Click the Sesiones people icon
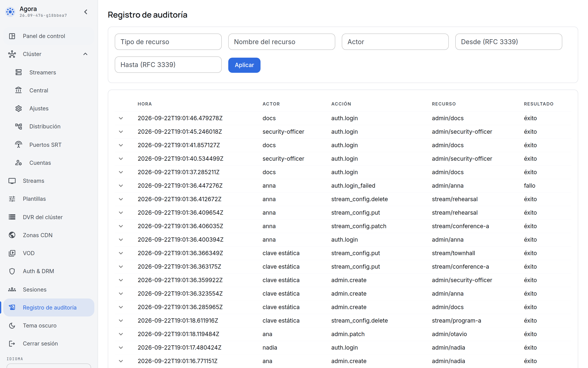Screen dimensions: 588x368 point(12,289)
